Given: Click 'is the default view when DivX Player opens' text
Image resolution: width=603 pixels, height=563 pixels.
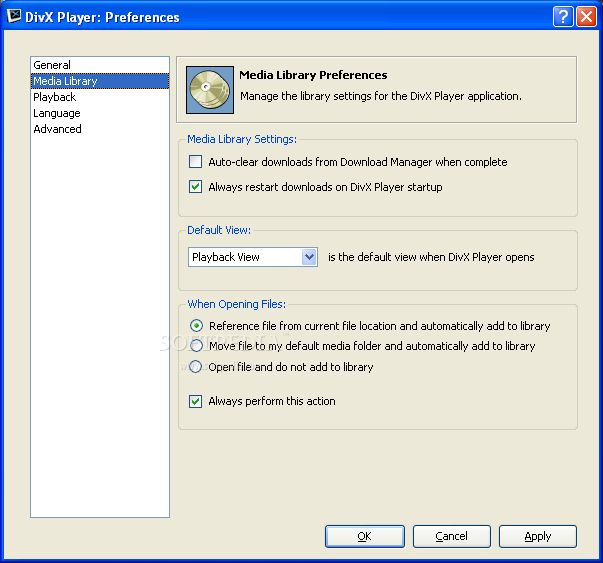Looking at the screenshot, I should (x=431, y=257).
